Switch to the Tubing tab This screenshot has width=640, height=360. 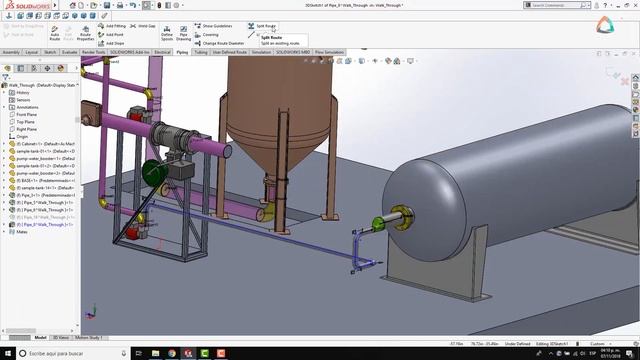click(200, 52)
